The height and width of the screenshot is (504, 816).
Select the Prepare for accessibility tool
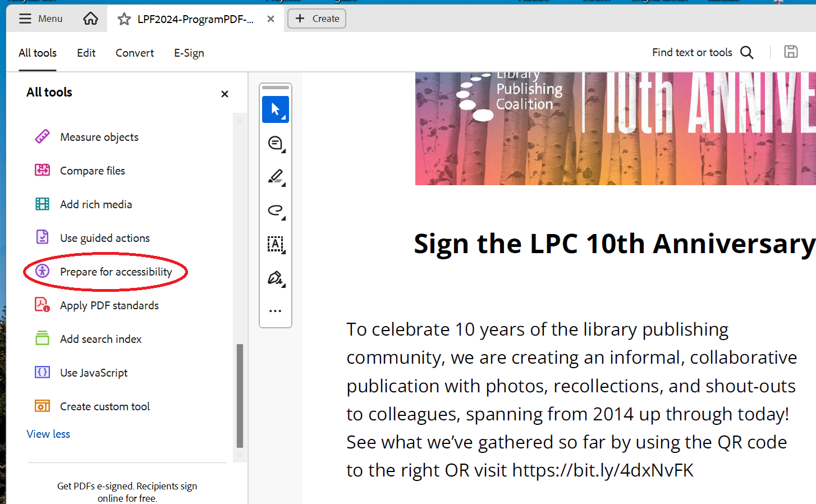[116, 271]
